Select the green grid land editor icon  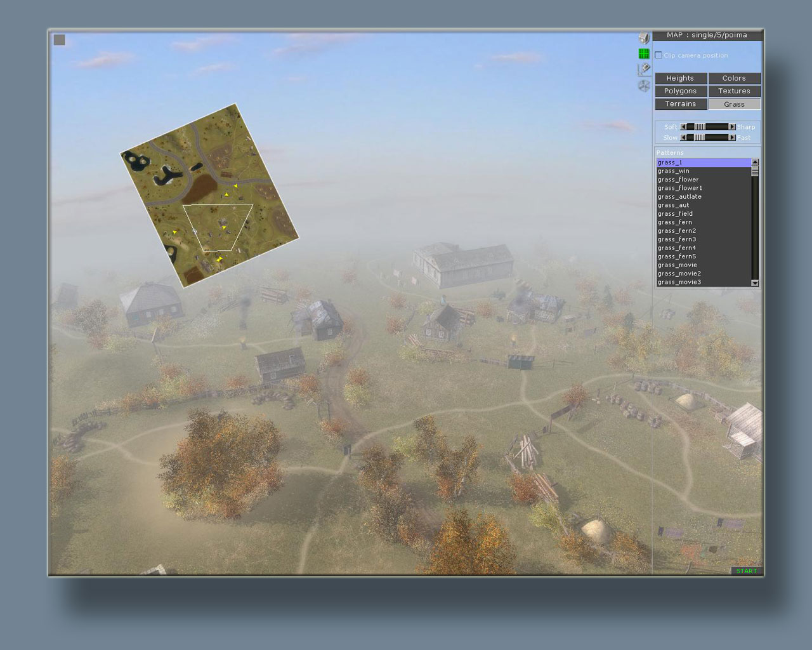(x=644, y=54)
